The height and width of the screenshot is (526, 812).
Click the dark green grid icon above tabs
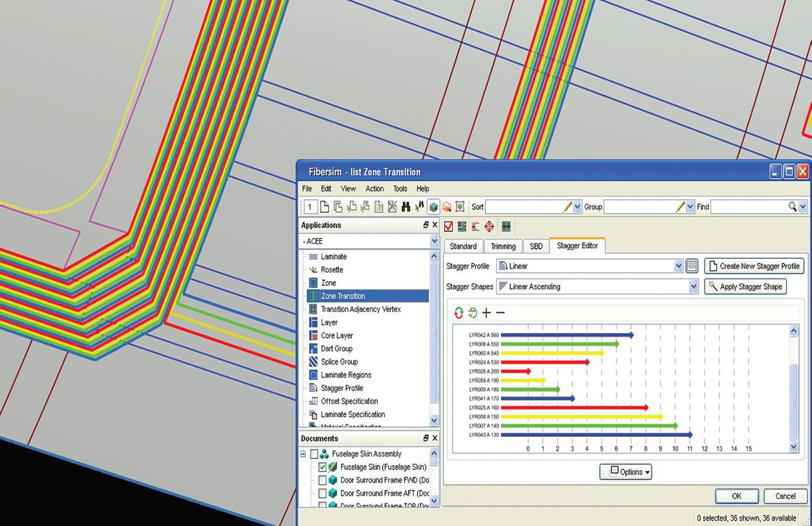point(506,226)
